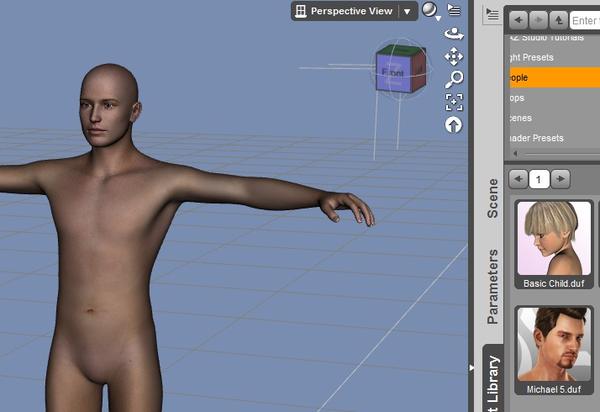Image resolution: width=600 pixels, height=412 pixels.
Task: Select the Michael 5.duf thumbnail
Action: [554, 350]
